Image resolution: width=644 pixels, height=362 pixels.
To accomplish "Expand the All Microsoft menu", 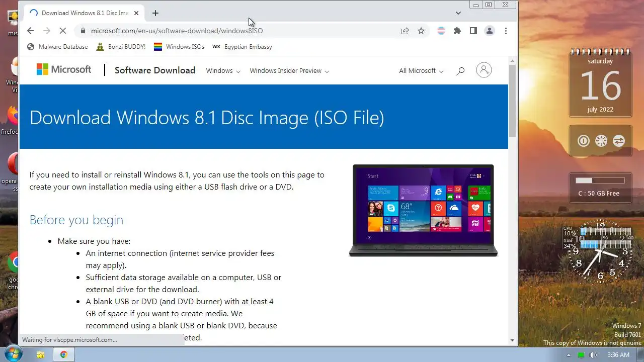I will click(421, 71).
